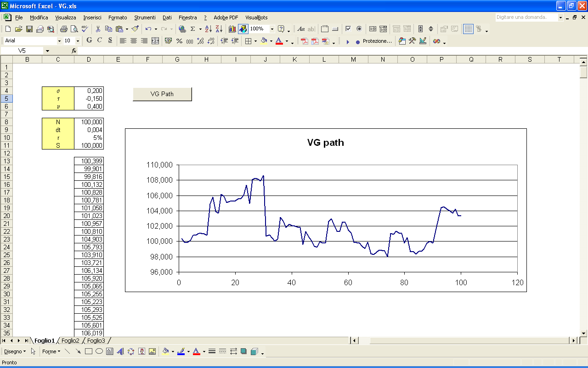The image size is (588, 368).
Task: Toggle italic C formatting
Action: [x=99, y=40]
